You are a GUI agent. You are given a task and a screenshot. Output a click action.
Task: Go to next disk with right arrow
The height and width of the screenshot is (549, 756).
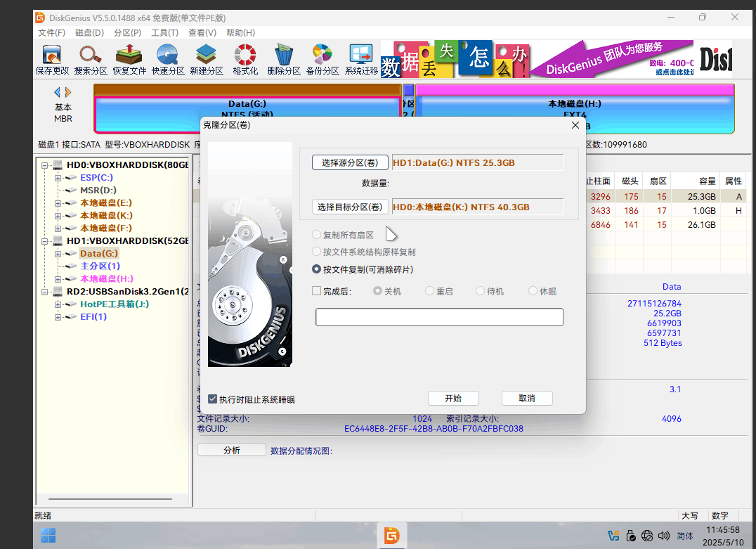pyautogui.click(x=68, y=92)
